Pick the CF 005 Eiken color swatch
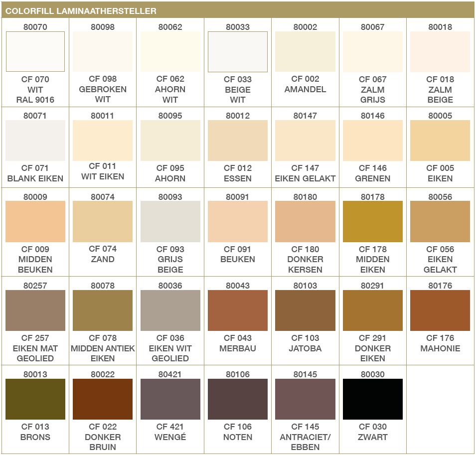476x456 pixels. pos(440,141)
